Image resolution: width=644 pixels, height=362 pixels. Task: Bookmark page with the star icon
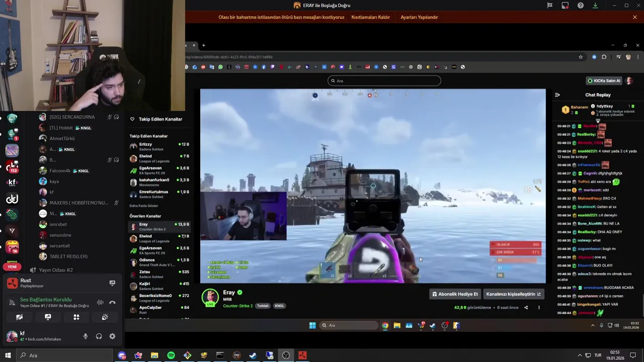(581, 57)
